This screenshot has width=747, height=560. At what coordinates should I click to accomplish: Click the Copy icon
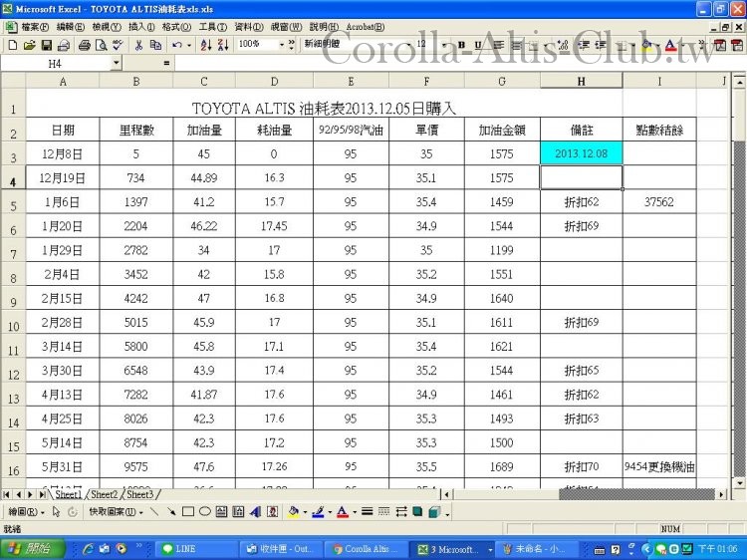pyautogui.click(x=155, y=45)
